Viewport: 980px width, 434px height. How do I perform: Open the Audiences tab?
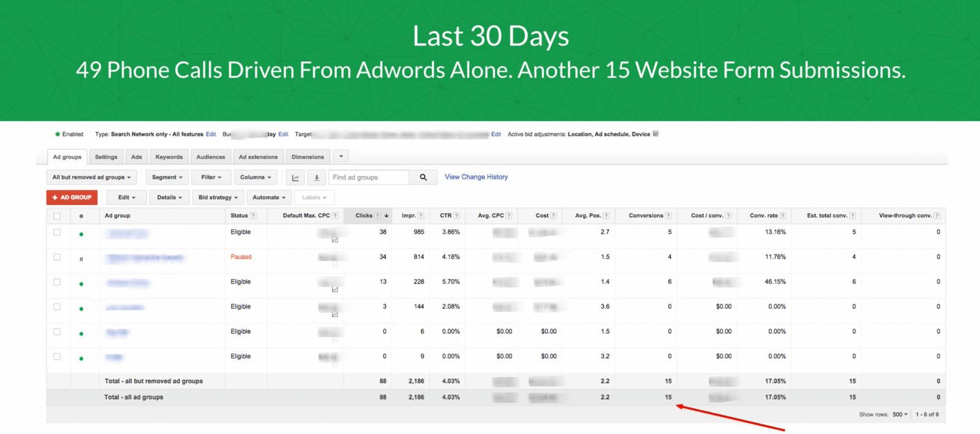211,157
